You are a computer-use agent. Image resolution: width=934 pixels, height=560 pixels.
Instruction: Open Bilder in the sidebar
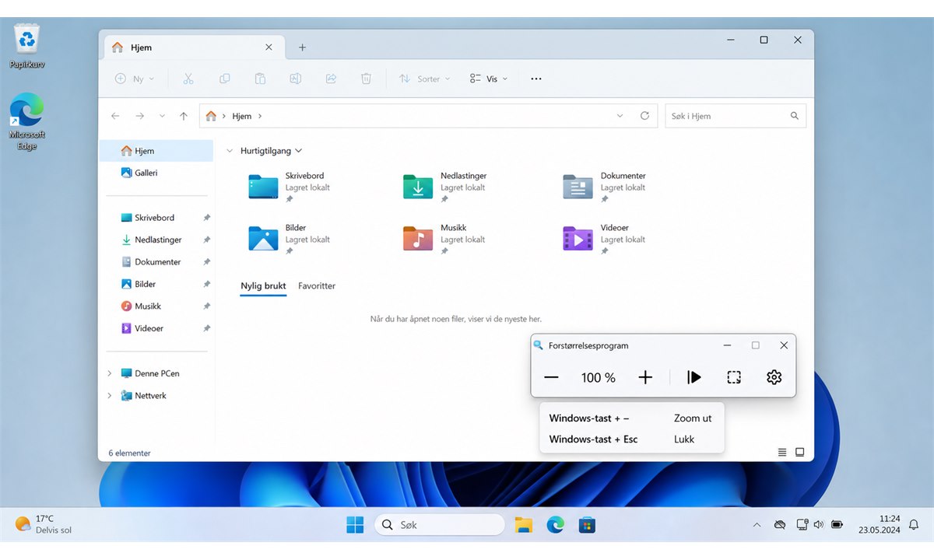click(156, 284)
